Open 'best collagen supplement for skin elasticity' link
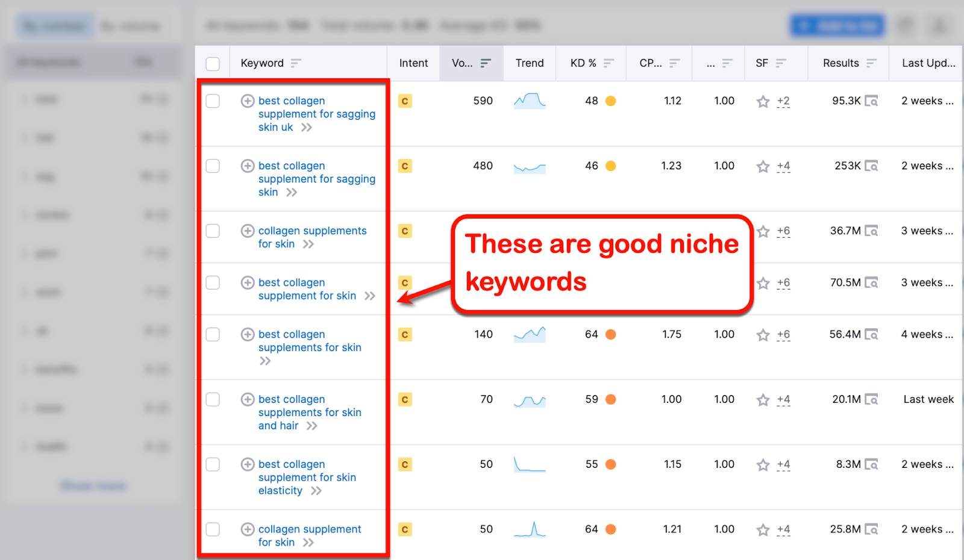This screenshot has height=560, width=964. (307, 478)
